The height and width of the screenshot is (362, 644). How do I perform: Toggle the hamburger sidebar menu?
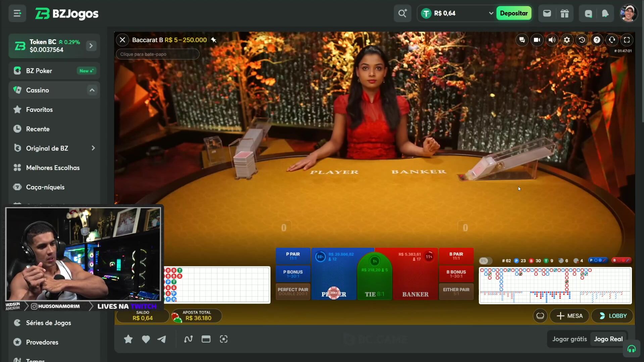click(x=17, y=13)
